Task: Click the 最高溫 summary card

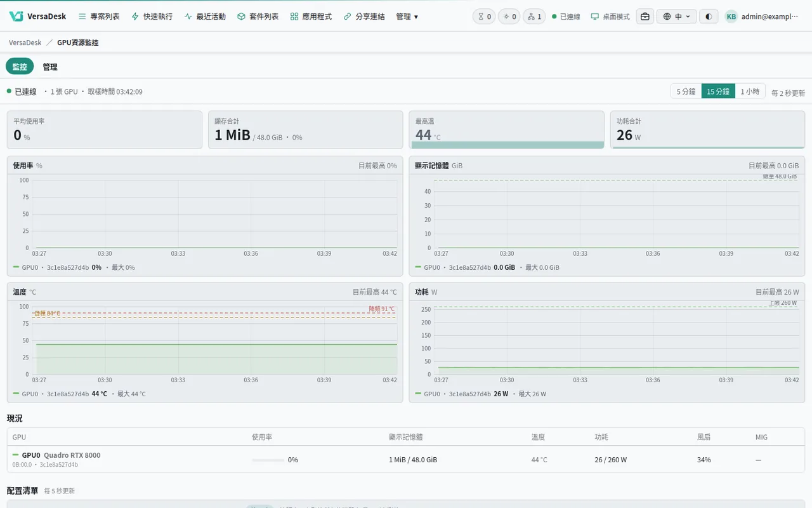Action: click(507, 130)
